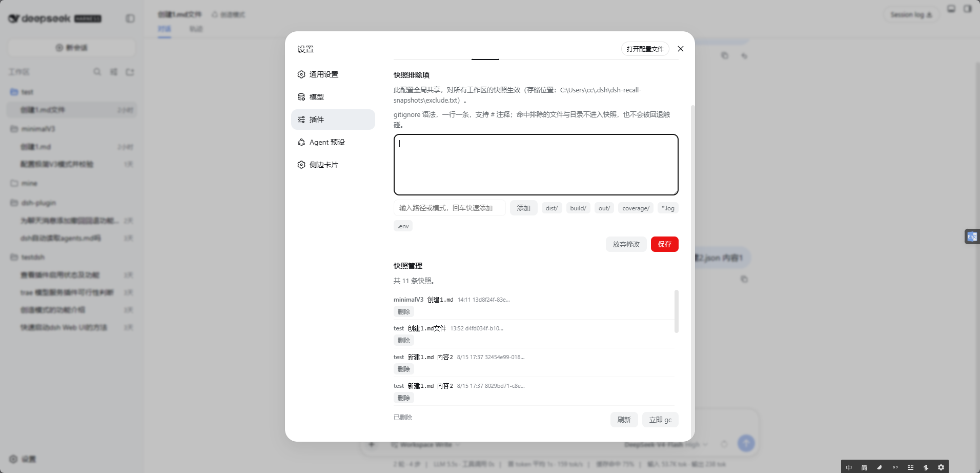Open the mine workspace folder

click(x=72, y=183)
